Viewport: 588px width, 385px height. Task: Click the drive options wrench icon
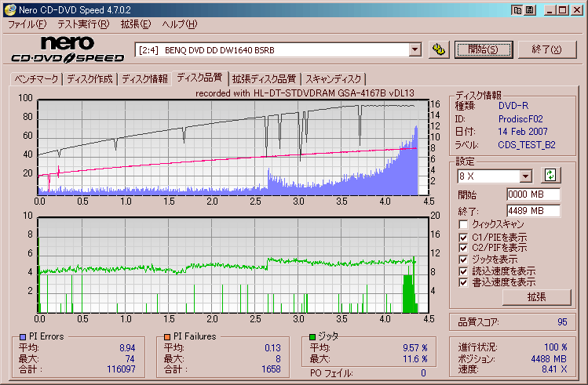click(x=439, y=49)
